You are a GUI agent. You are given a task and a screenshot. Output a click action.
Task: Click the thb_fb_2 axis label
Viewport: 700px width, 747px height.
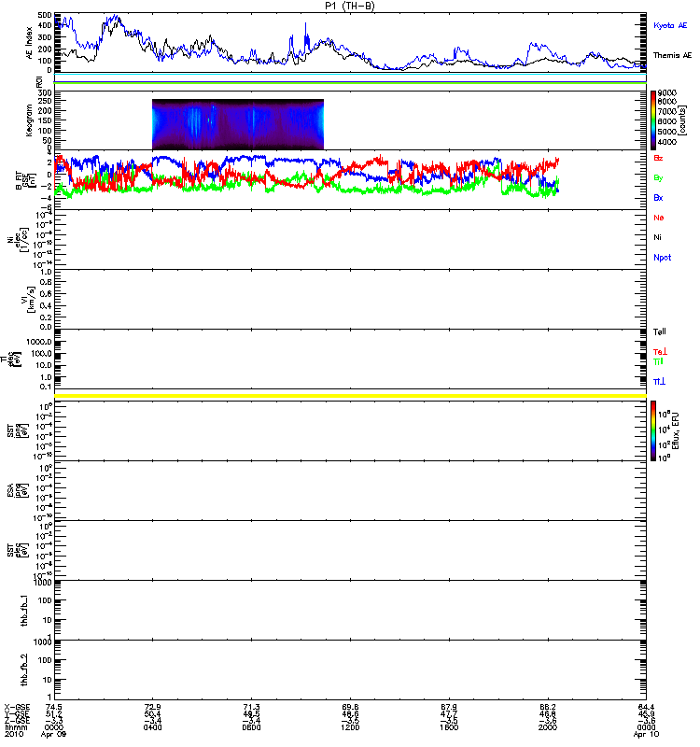click(24, 669)
